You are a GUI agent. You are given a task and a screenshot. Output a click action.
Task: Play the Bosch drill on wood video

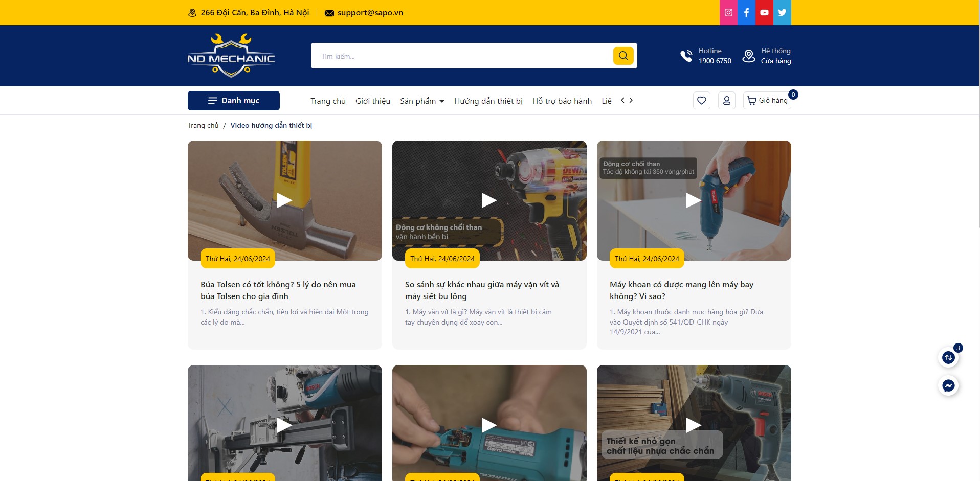(694, 425)
